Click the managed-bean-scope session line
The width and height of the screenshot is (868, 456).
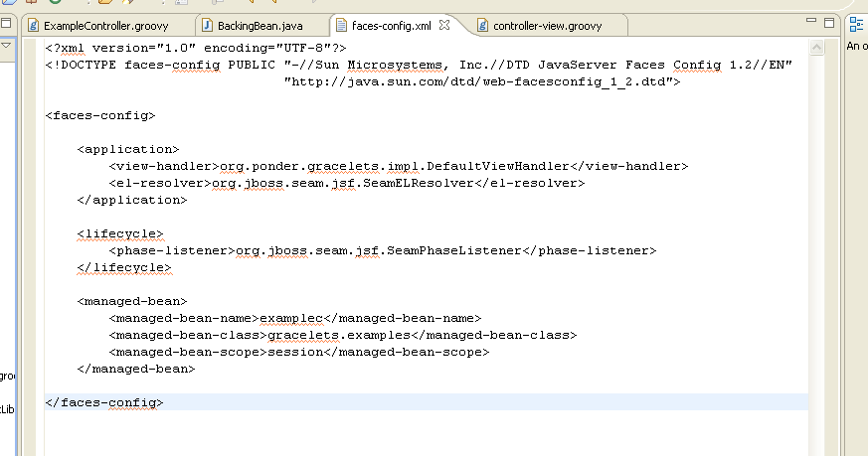(x=298, y=352)
